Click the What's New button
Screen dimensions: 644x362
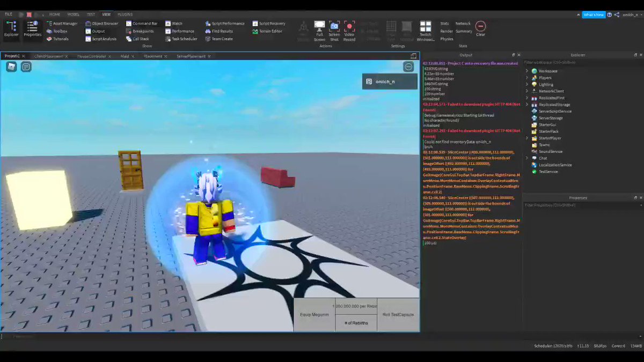[x=594, y=14]
